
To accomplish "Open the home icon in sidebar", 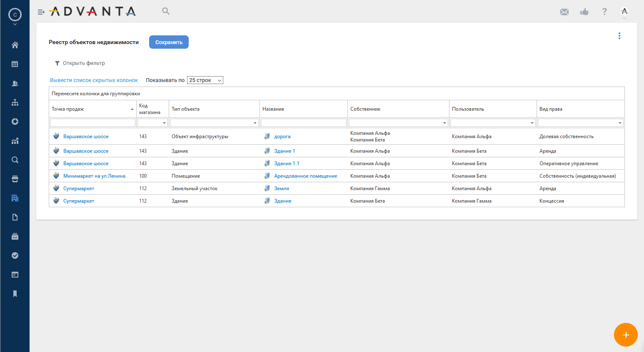I will pos(15,45).
